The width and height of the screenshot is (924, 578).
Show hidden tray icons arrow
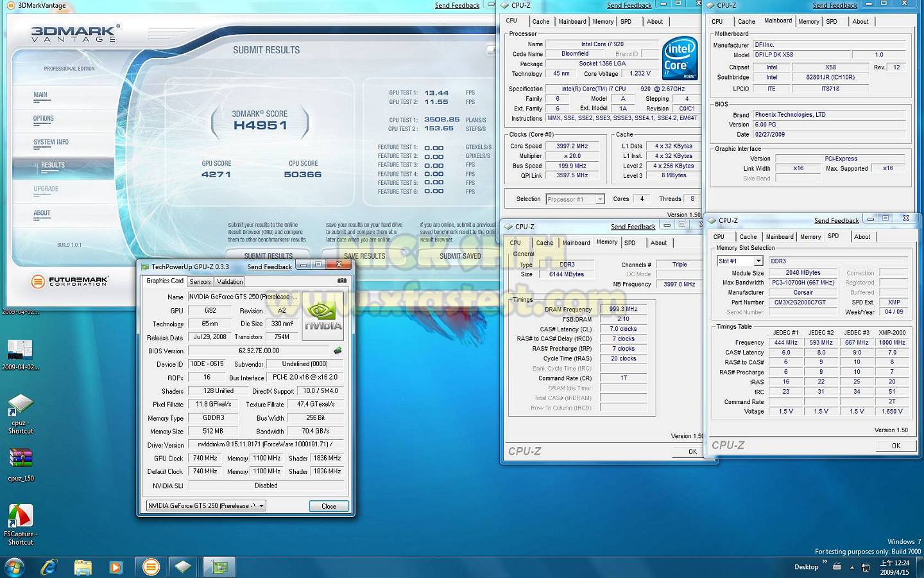click(x=852, y=568)
